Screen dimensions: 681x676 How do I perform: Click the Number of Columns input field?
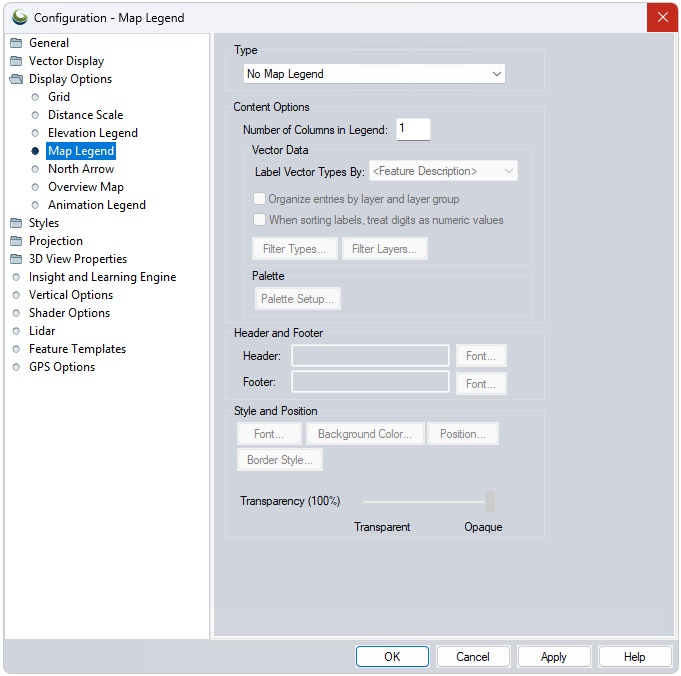click(x=413, y=129)
